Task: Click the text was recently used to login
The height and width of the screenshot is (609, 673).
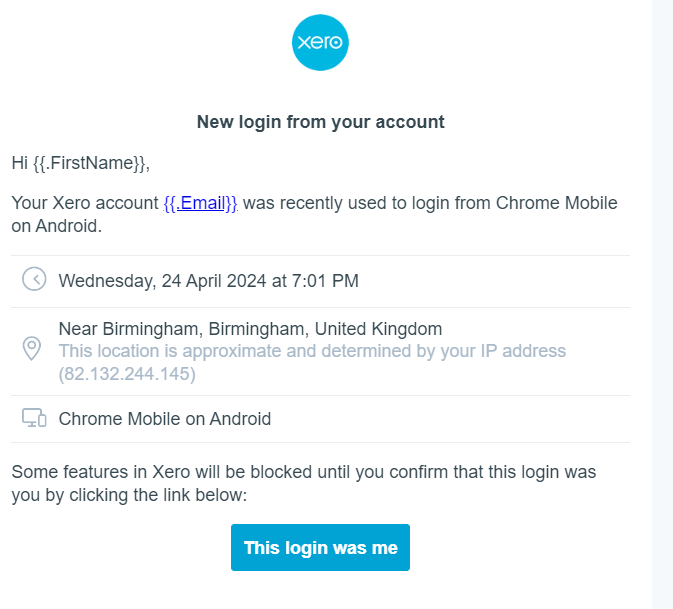Action: (x=346, y=203)
